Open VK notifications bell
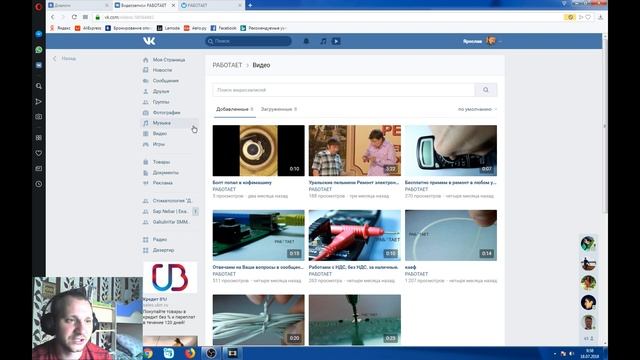 click(x=306, y=41)
